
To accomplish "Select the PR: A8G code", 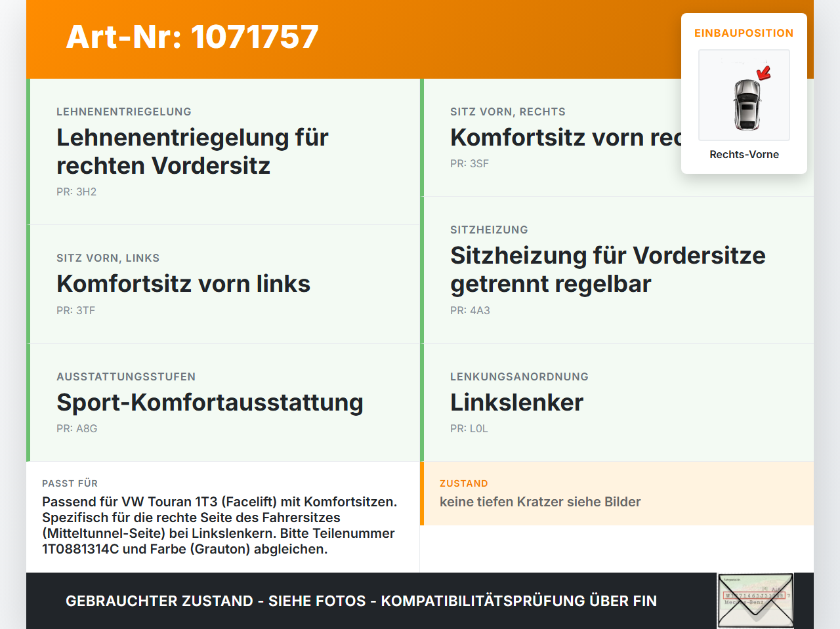I will (77, 428).
